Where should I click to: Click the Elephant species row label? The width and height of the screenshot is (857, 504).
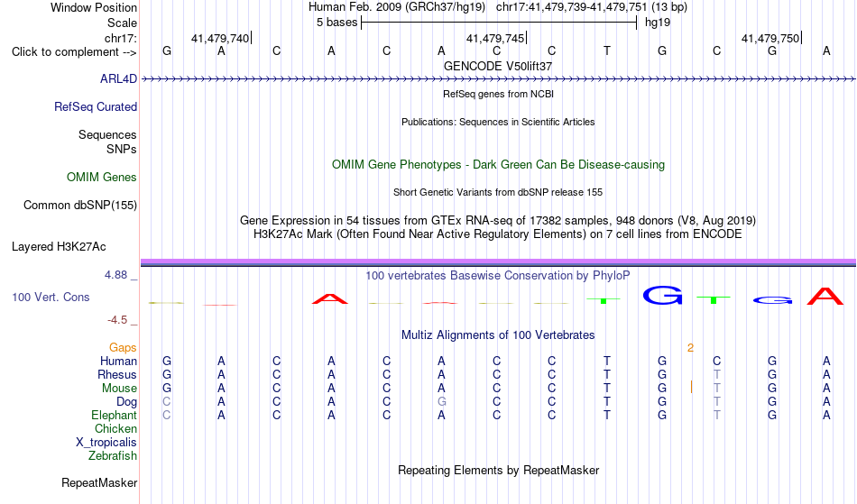114,415
